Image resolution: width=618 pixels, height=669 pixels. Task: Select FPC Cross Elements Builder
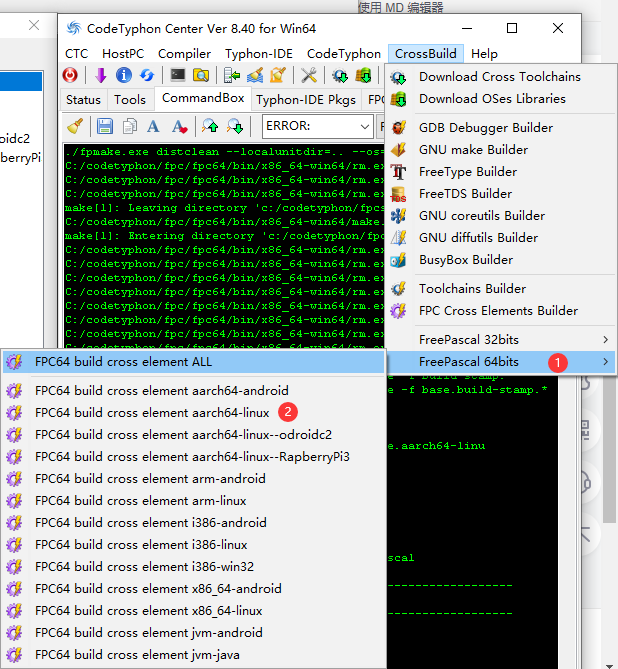click(501, 311)
